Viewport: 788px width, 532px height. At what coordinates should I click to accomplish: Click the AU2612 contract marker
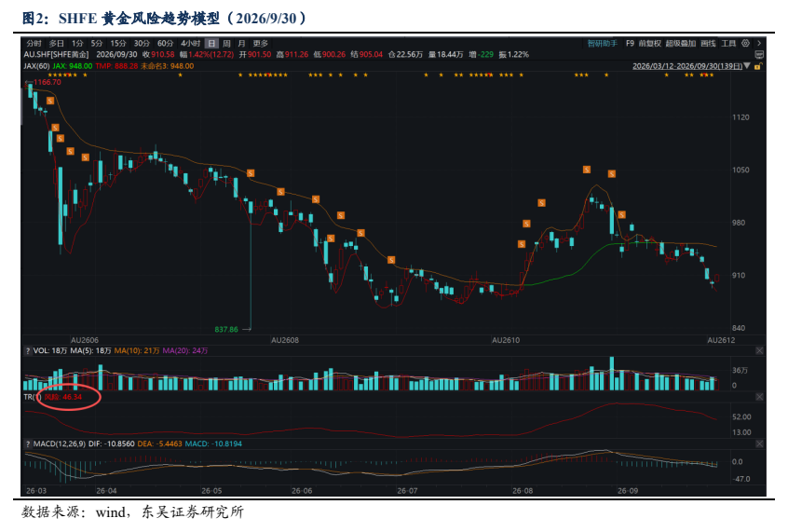(x=721, y=340)
